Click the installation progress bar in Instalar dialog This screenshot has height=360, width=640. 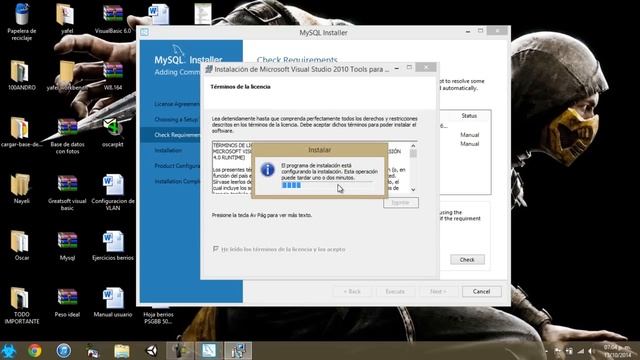(x=327, y=185)
